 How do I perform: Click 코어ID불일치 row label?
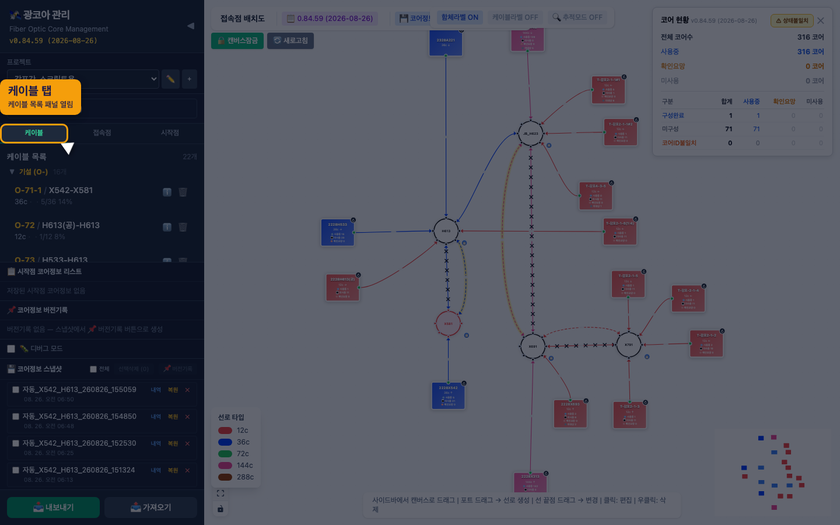tap(679, 143)
